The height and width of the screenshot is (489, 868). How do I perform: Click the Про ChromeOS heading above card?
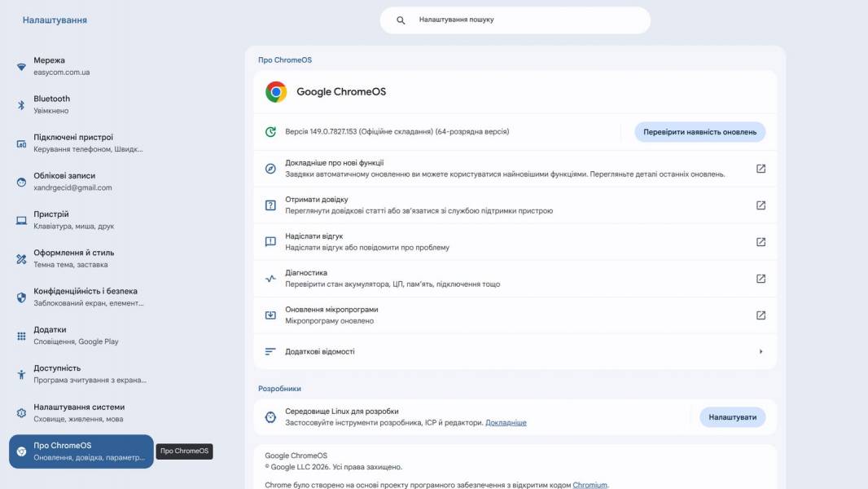284,59
